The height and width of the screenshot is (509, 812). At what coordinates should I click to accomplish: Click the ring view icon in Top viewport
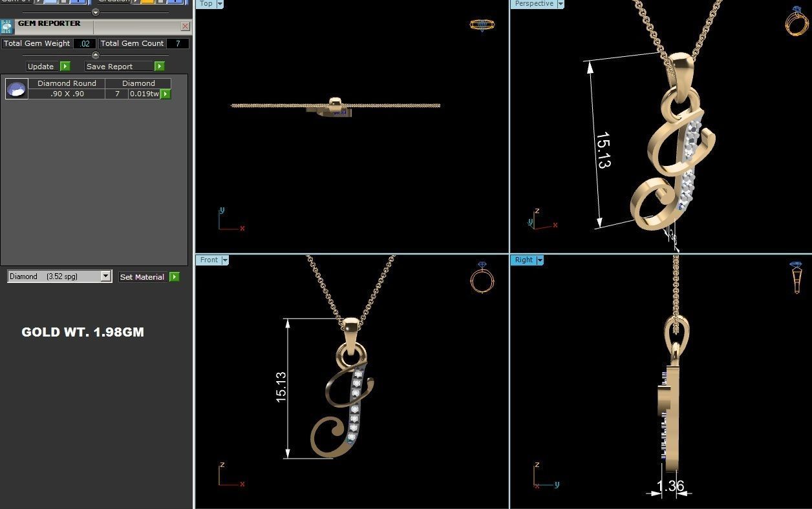pyautogui.click(x=482, y=25)
